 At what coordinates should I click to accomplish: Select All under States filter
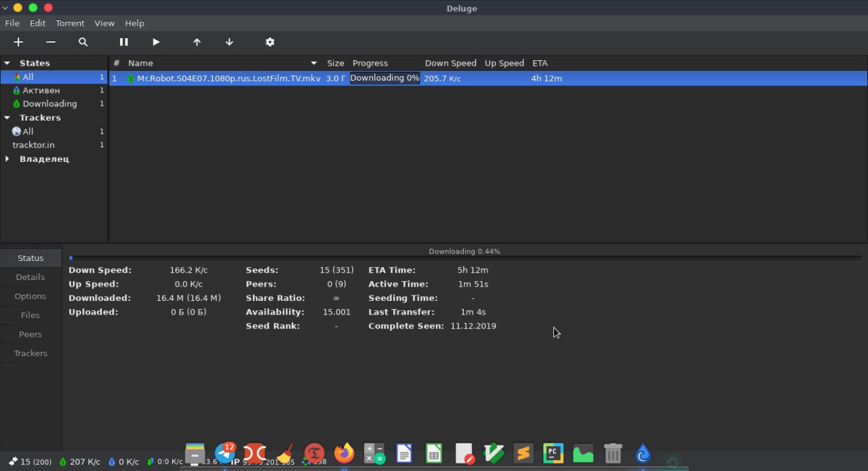pos(54,77)
